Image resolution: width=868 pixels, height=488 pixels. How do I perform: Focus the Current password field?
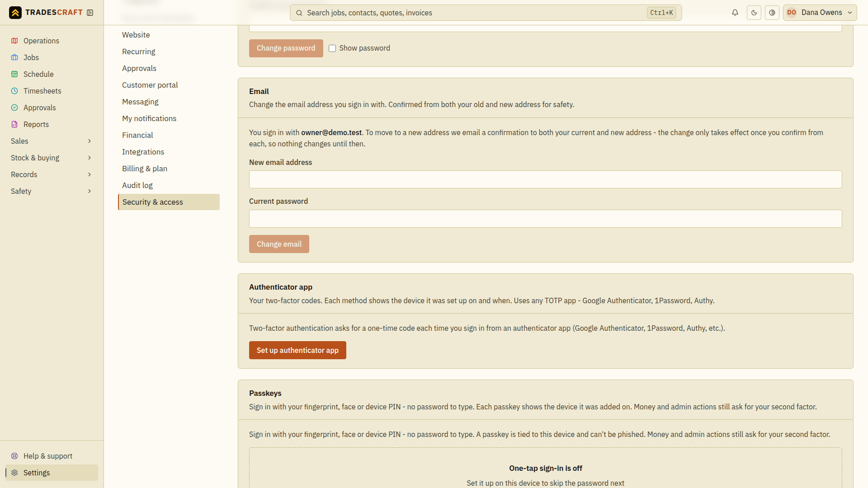point(545,219)
